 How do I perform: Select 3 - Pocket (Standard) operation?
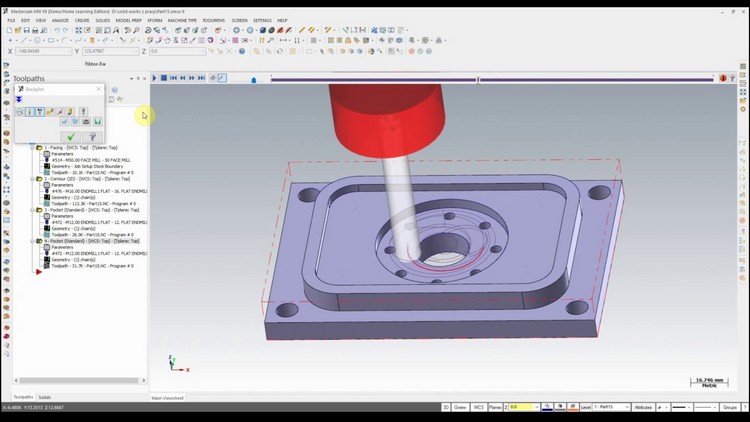91,210
